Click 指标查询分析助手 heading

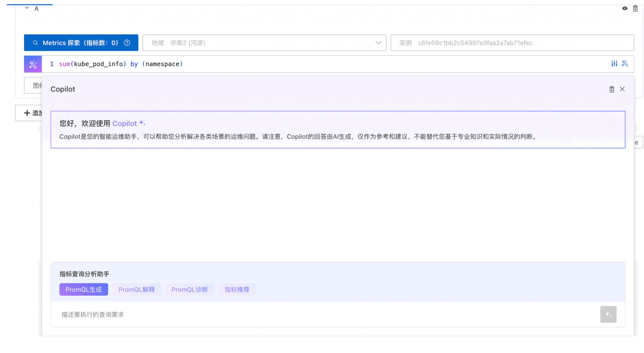click(x=85, y=274)
